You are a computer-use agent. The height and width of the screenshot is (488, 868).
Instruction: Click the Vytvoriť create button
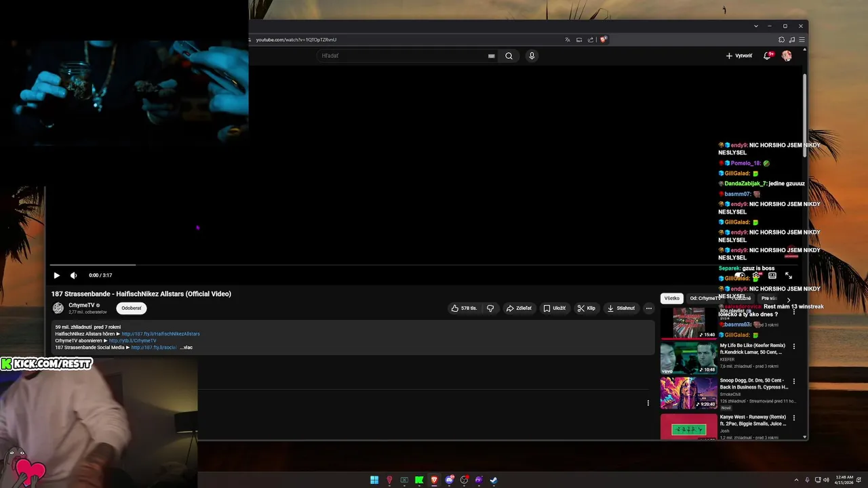click(739, 56)
